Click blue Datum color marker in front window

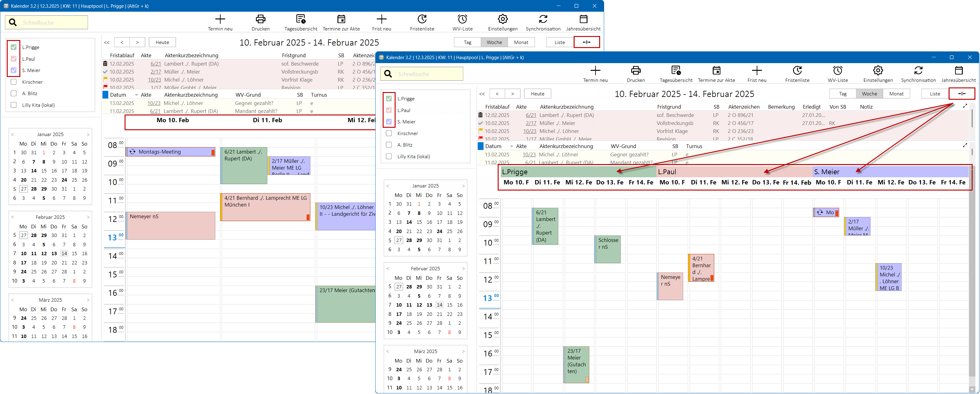[480, 146]
